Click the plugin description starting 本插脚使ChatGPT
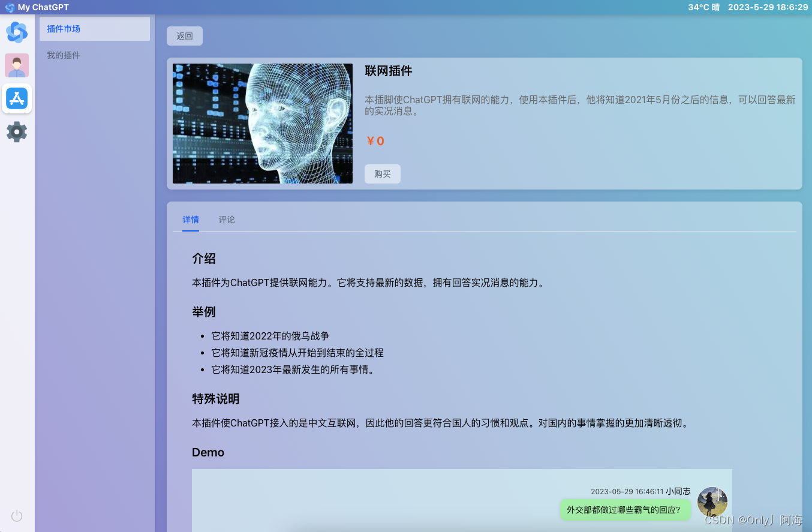Image resolution: width=812 pixels, height=532 pixels. click(x=580, y=105)
